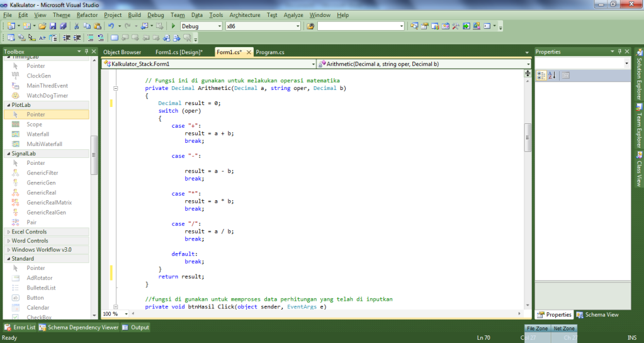Undo the last edit
Image resolution: width=644 pixels, height=343 pixels.
[111, 26]
